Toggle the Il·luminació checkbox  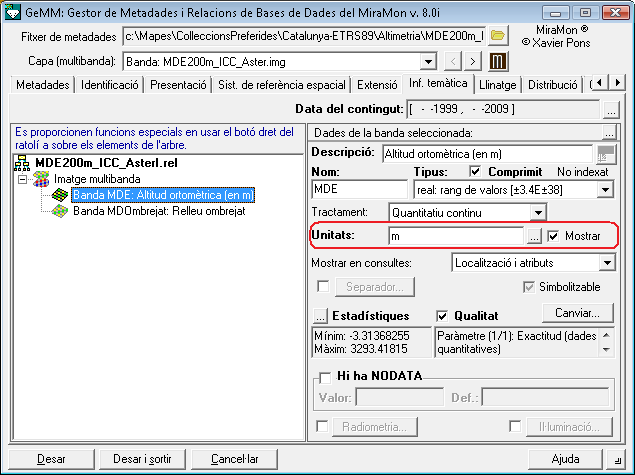click(x=515, y=426)
